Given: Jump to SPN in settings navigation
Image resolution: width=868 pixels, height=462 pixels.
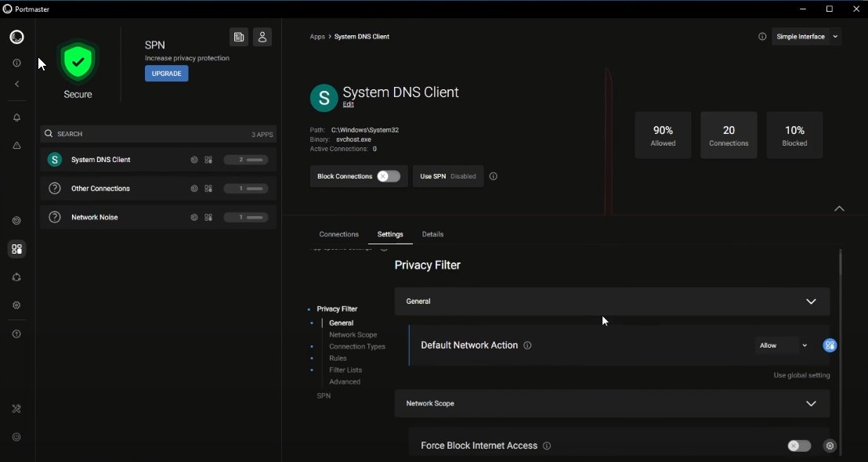Looking at the screenshot, I should (x=324, y=395).
